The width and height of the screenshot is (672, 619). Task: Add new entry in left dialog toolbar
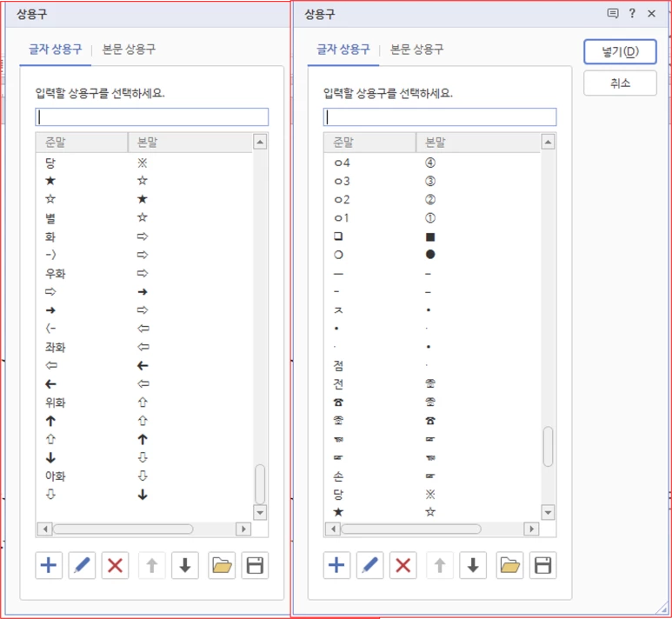coord(49,565)
